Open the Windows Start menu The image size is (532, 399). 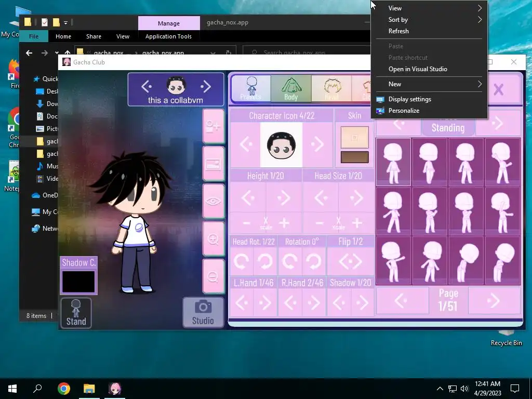coord(12,389)
